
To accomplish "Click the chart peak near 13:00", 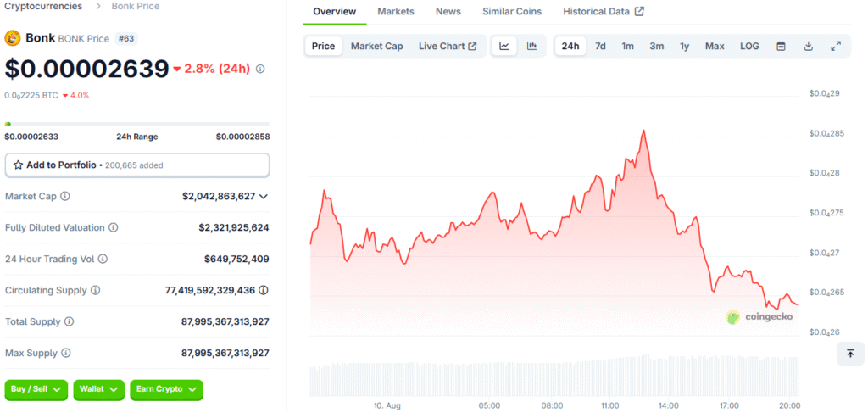I will (643, 131).
